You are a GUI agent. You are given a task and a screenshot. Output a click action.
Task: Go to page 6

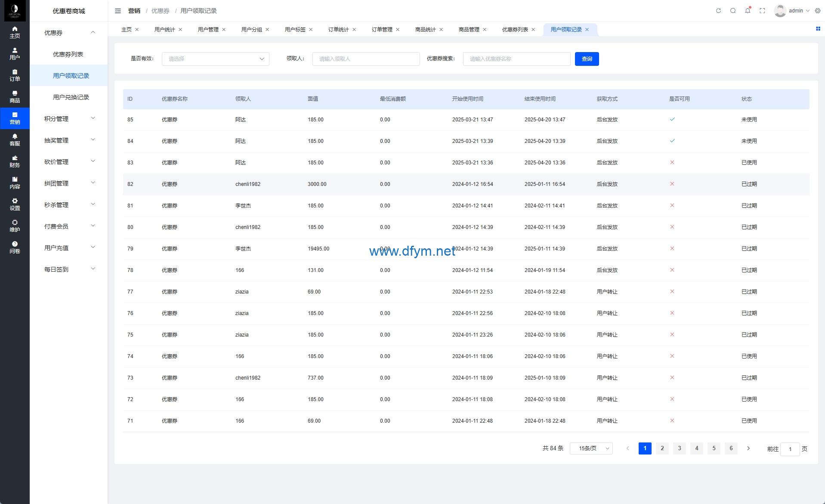[731, 448]
